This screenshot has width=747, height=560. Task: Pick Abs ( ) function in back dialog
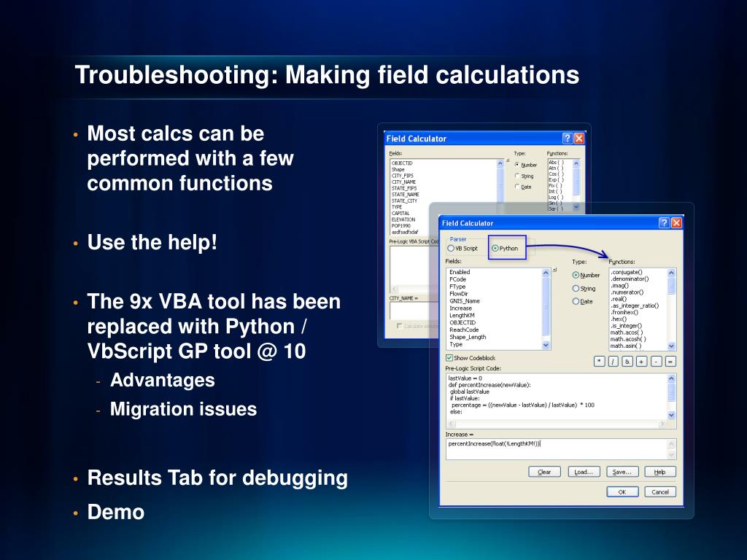click(556, 163)
